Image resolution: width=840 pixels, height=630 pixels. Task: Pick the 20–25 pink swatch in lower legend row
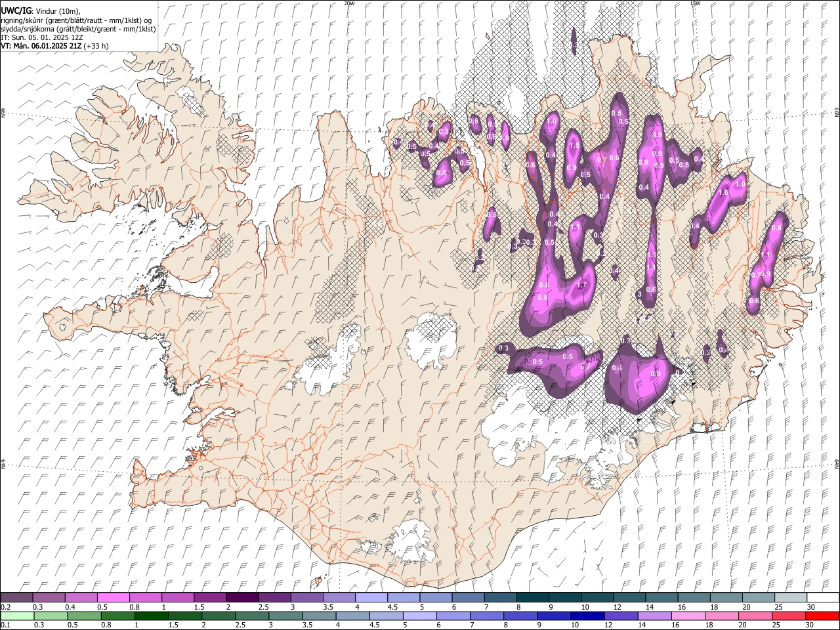tap(755, 616)
